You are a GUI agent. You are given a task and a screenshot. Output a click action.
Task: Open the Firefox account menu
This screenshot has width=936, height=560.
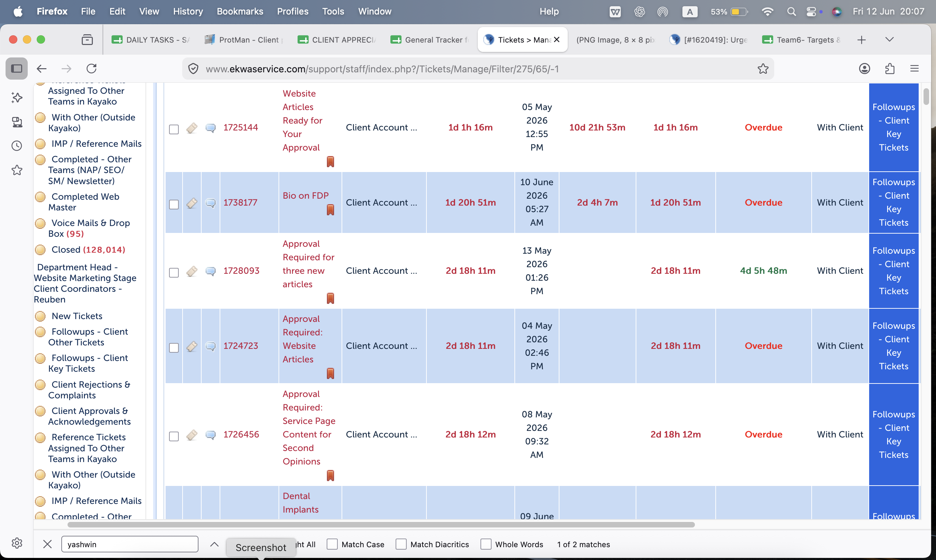[865, 69]
